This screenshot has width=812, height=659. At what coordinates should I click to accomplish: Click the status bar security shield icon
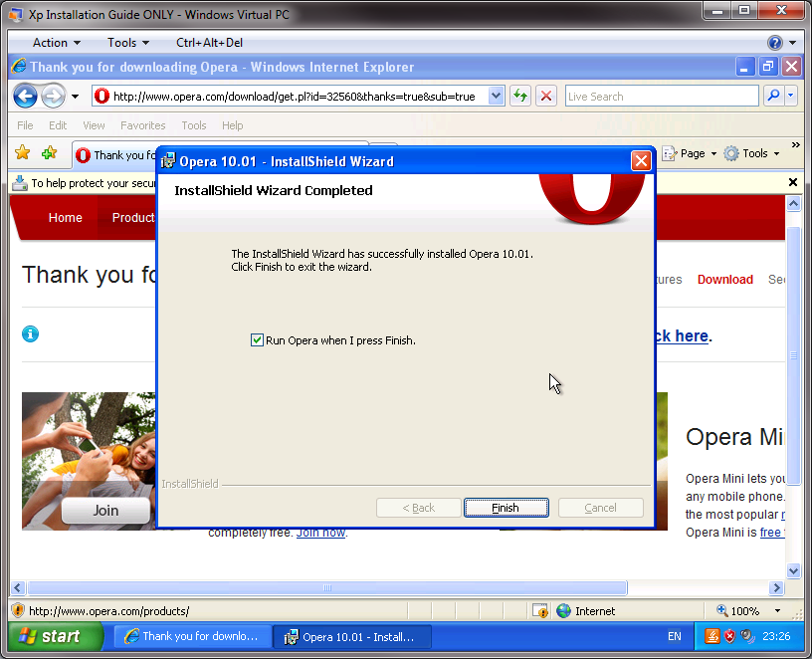(x=18, y=610)
